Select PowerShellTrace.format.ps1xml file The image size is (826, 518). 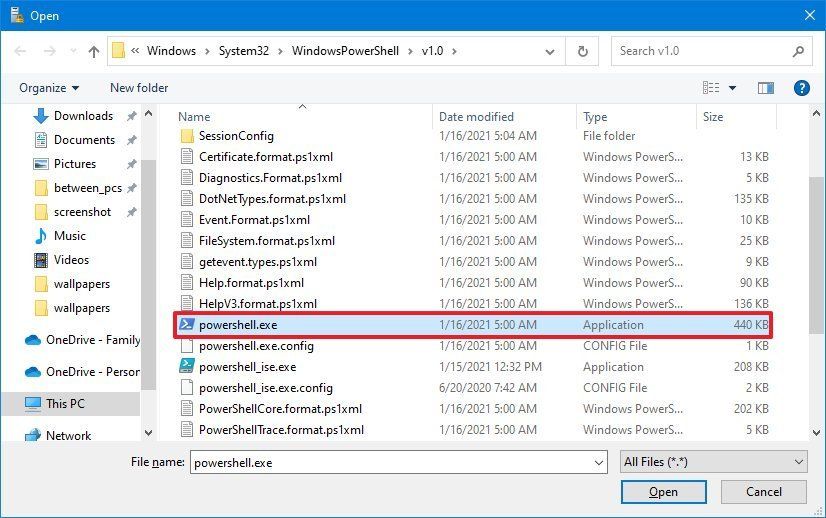pyautogui.click(x=281, y=430)
